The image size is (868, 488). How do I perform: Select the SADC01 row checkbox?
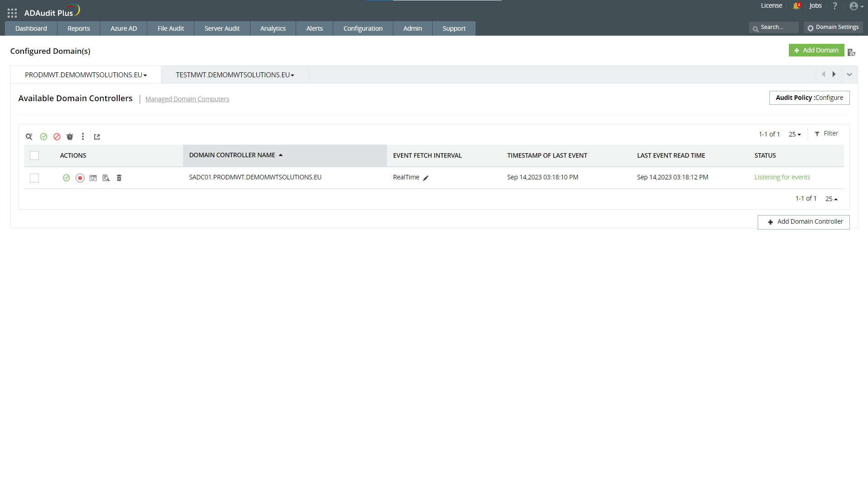34,178
